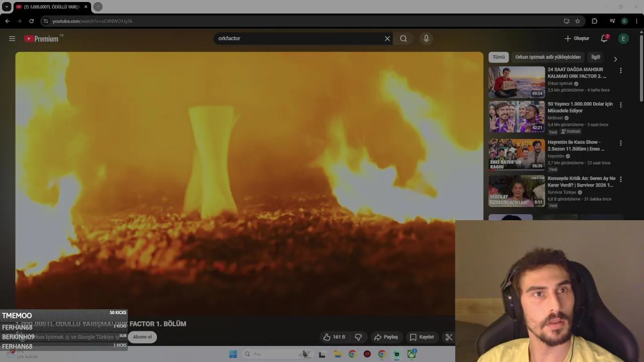Open YouTube account avatar menu
The image size is (644, 362).
click(623, 39)
